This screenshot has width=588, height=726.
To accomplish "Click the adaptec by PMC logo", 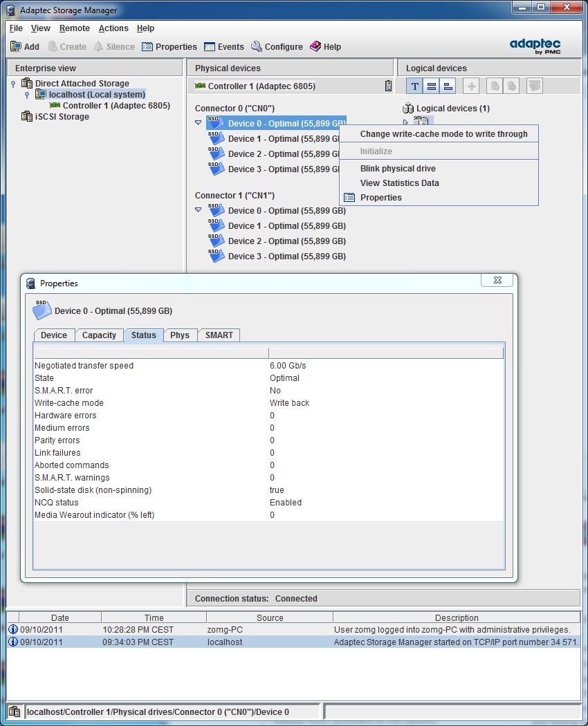I will pos(535,46).
